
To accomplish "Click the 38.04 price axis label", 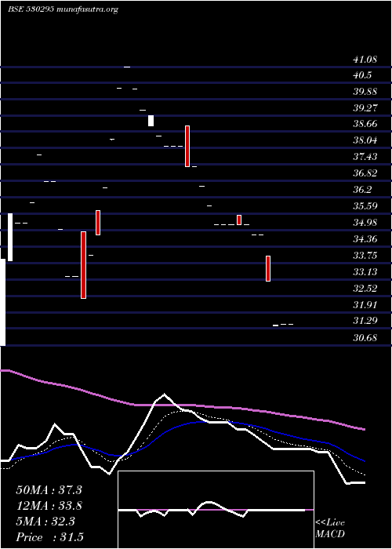I will click(x=365, y=140).
